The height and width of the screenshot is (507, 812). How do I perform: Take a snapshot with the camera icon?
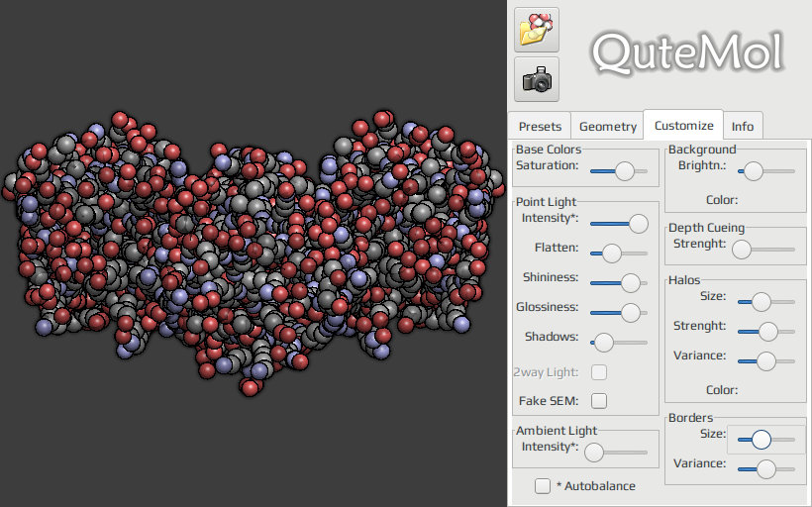pos(537,79)
